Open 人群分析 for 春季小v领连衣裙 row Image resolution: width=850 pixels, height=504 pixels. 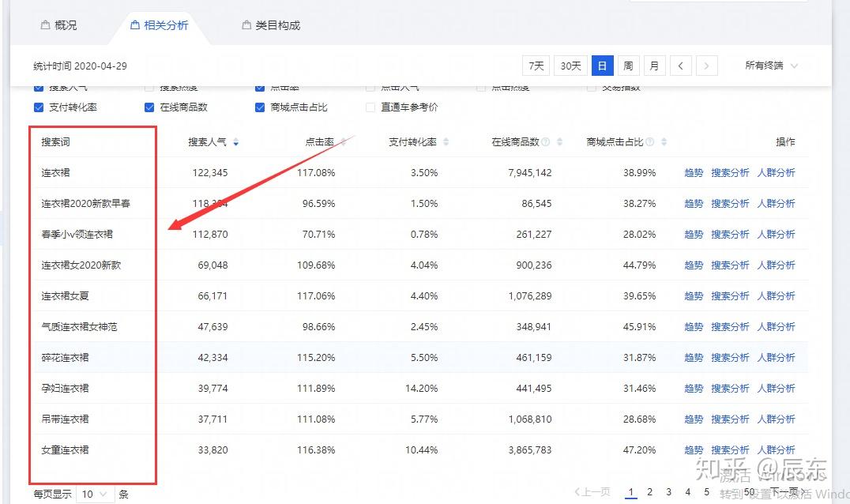tap(776, 235)
